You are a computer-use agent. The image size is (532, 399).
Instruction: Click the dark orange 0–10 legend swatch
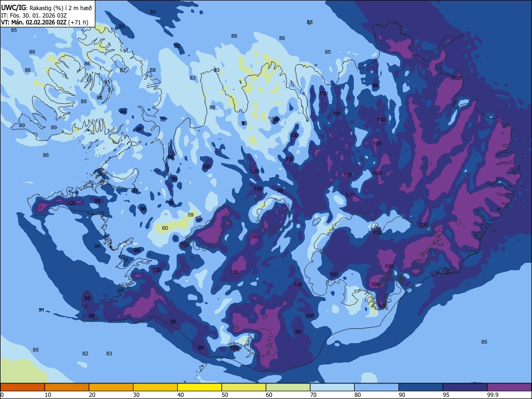22,387
